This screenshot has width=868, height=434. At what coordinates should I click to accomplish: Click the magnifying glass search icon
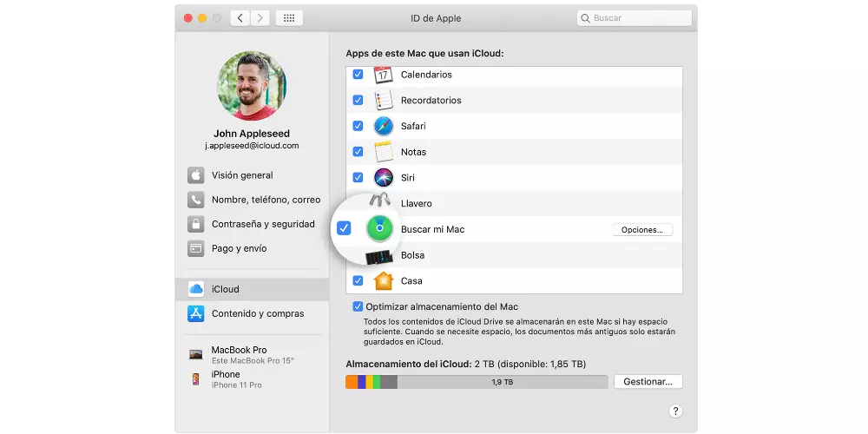[x=585, y=18]
